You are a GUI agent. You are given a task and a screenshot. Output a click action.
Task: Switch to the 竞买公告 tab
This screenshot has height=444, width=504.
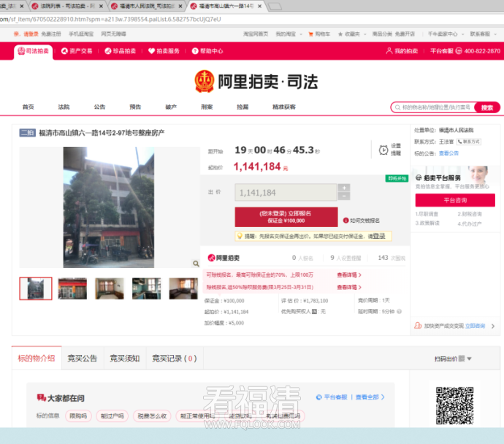click(83, 359)
